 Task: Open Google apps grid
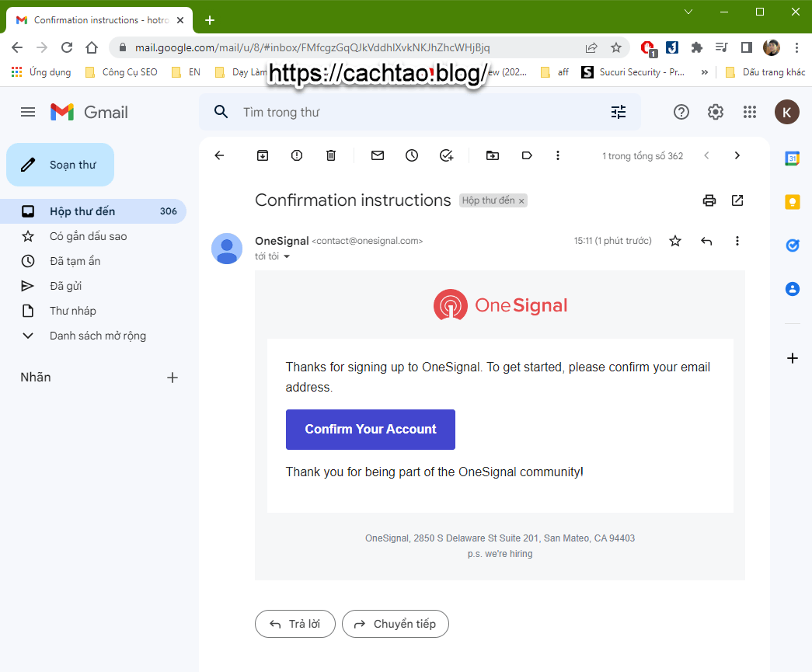click(750, 112)
